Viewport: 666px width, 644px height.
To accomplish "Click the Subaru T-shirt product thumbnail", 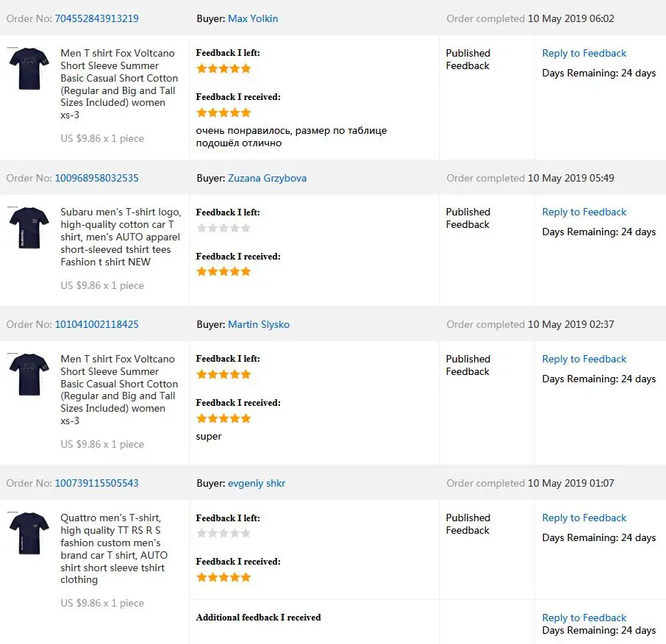I will pos(29,227).
